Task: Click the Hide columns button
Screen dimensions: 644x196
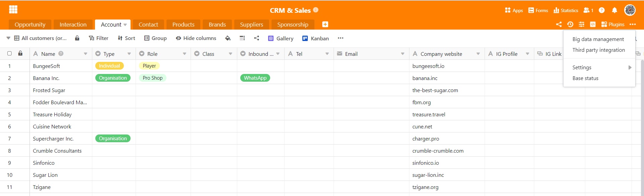Action: [196, 38]
